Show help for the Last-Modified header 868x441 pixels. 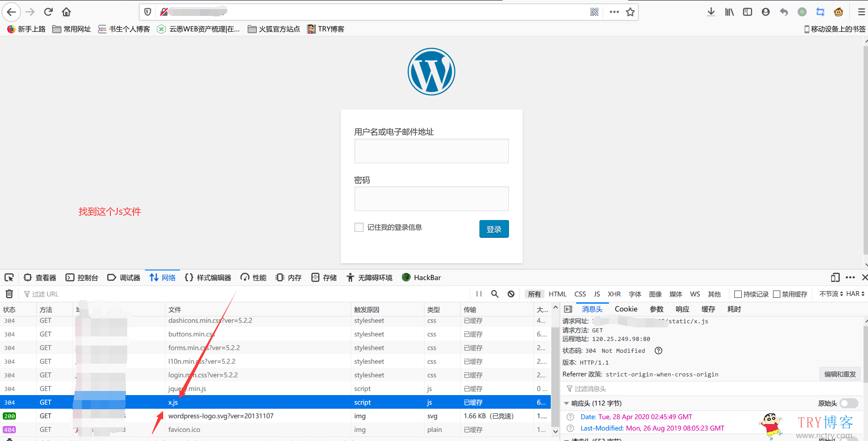point(570,428)
